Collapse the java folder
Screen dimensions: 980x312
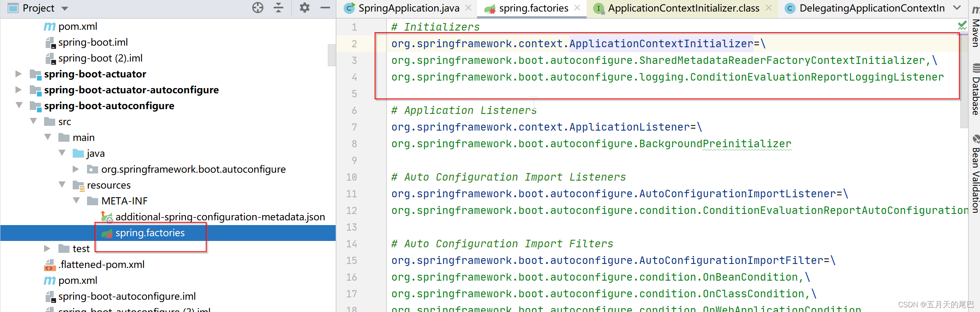62,153
